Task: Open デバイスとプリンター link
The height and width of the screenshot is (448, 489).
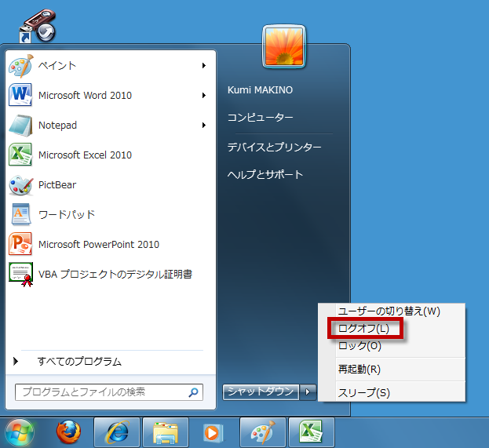Action: click(x=274, y=147)
